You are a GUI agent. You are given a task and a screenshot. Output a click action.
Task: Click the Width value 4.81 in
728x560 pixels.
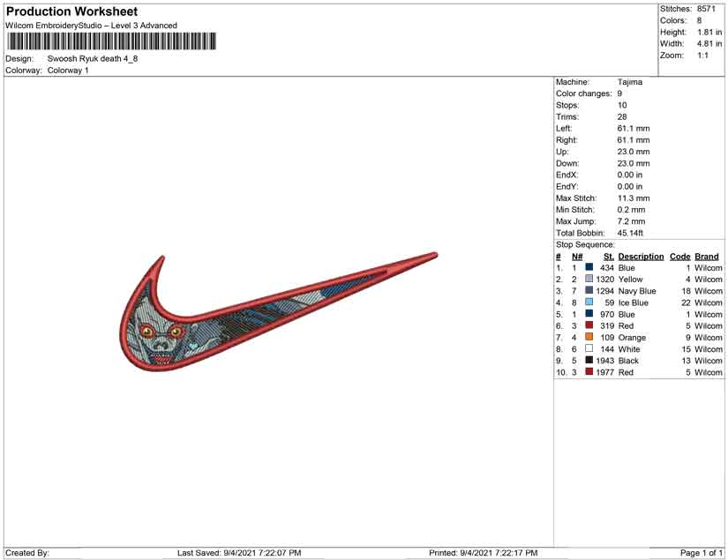tap(709, 43)
